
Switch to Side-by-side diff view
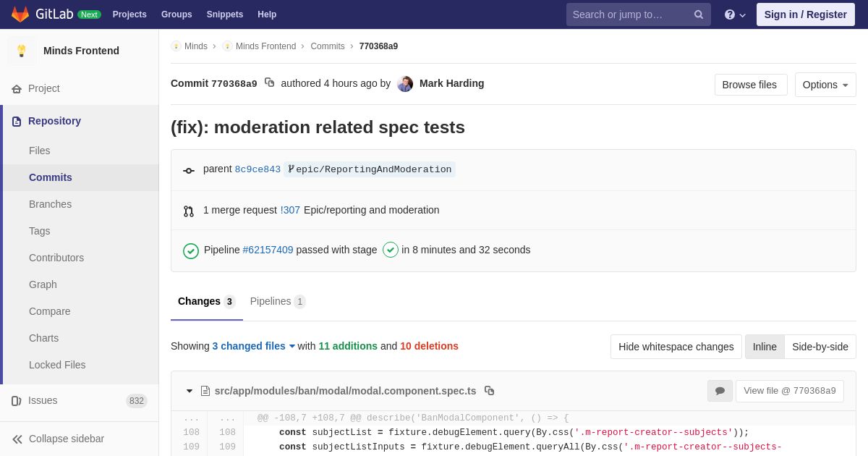click(x=820, y=347)
